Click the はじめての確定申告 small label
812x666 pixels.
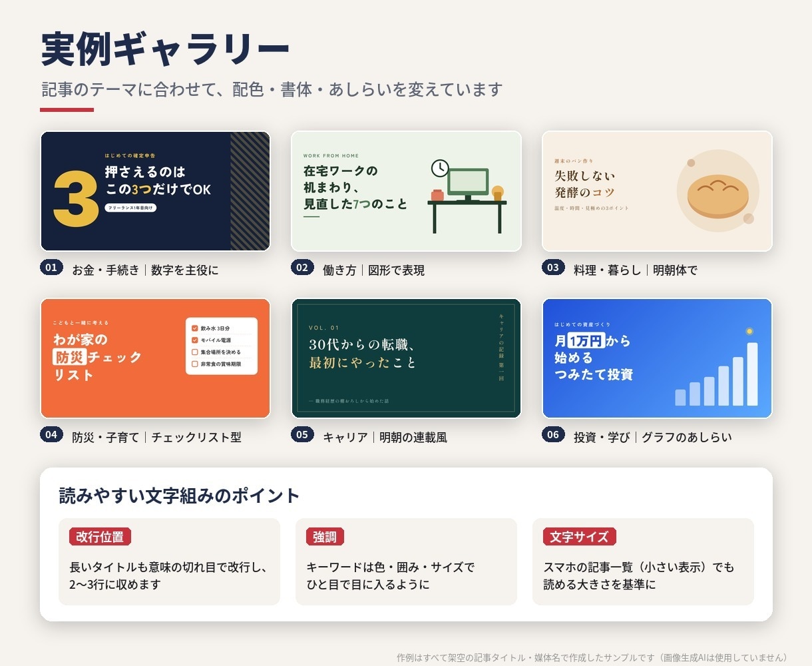tap(130, 156)
